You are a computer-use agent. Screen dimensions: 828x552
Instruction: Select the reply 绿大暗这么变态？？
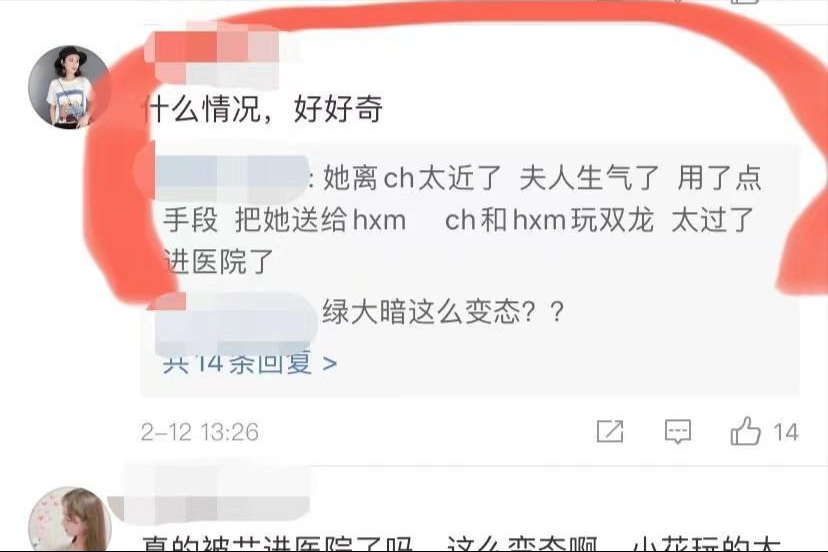pos(443,312)
